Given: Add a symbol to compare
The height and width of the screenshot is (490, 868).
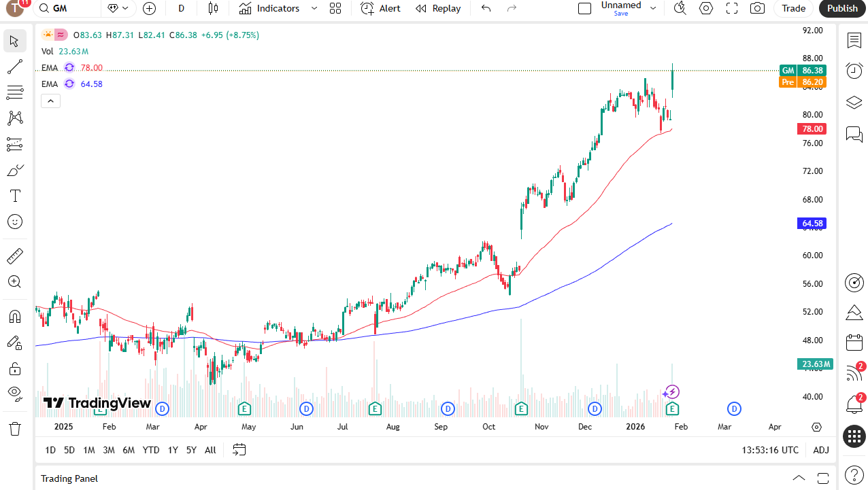Looking at the screenshot, I should (x=150, y=8).
